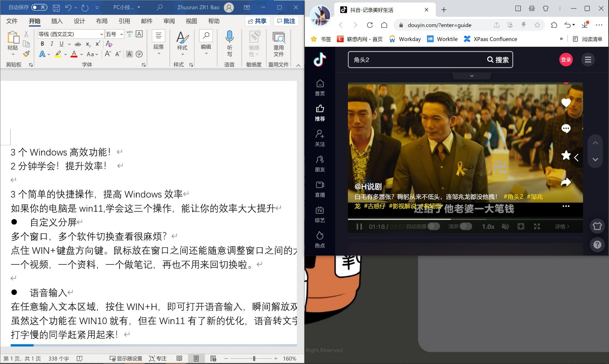
Task: Apply italic formatting in Word
Action: [x=52, y=44]
